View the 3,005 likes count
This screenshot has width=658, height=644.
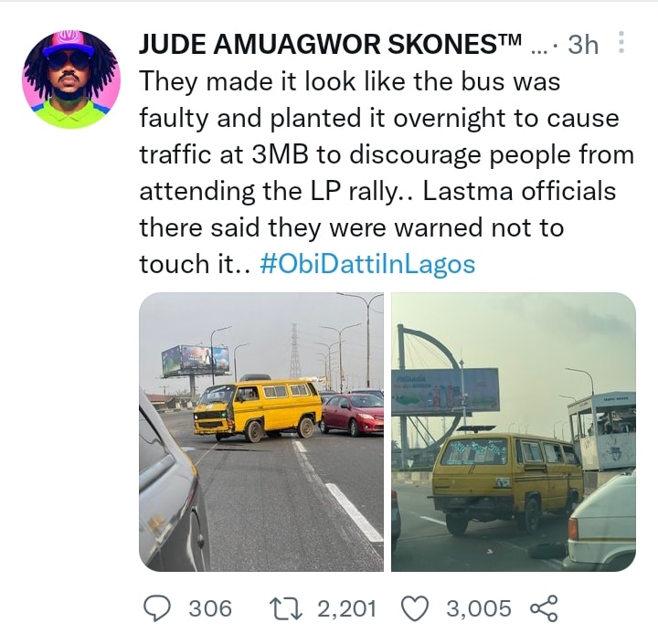coord(479,608)
